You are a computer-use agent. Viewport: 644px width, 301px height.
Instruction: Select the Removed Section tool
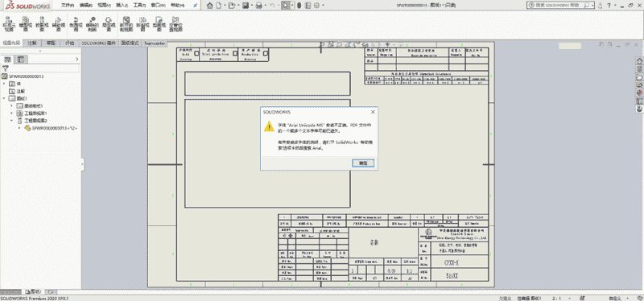[x=93, y=24]
